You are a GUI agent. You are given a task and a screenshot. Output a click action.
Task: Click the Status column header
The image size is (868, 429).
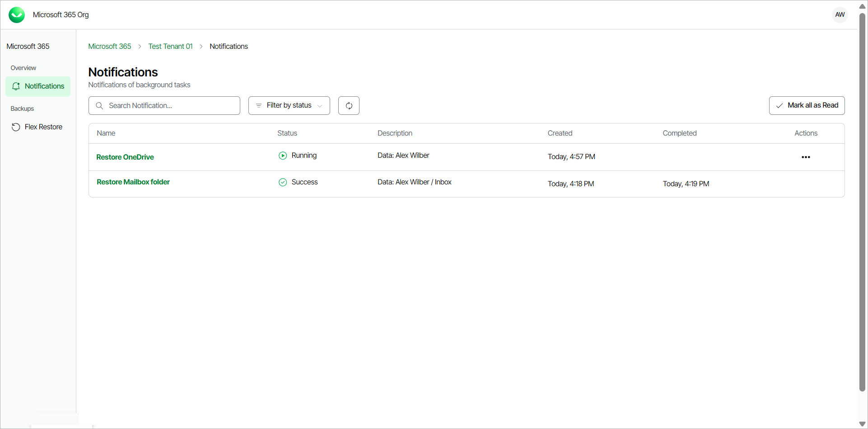point(287,133)
